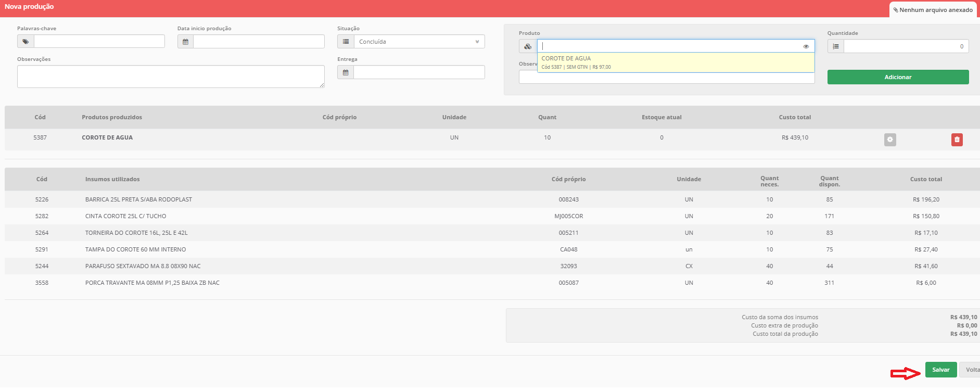Focus the Entrega date field
Viewport: 980px width, 391px height.
419,72
